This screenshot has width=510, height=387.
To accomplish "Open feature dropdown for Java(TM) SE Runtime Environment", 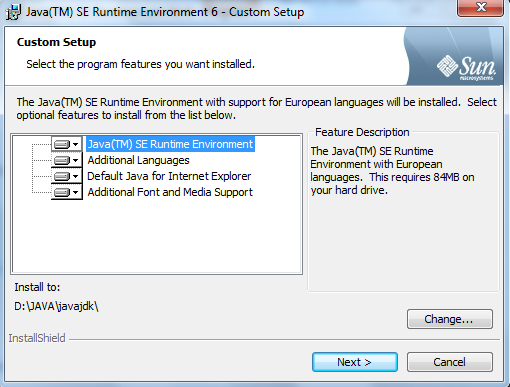I will [x=67, y=144].
